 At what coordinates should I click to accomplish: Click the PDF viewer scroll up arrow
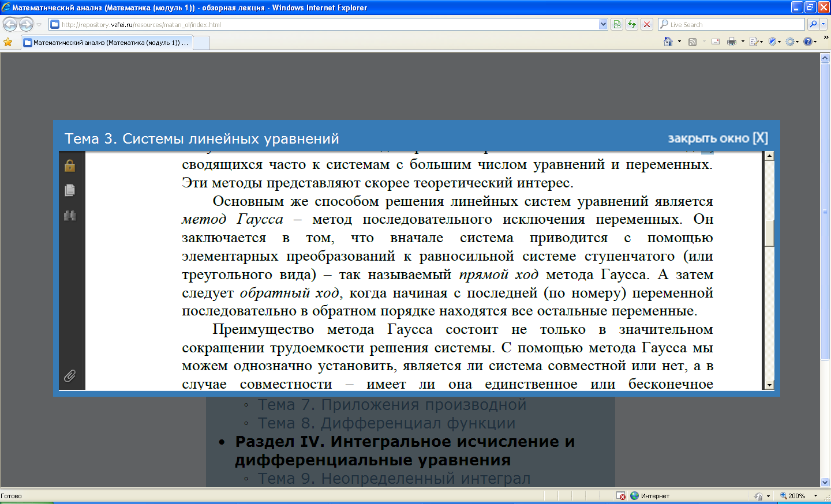coord(769,156)
